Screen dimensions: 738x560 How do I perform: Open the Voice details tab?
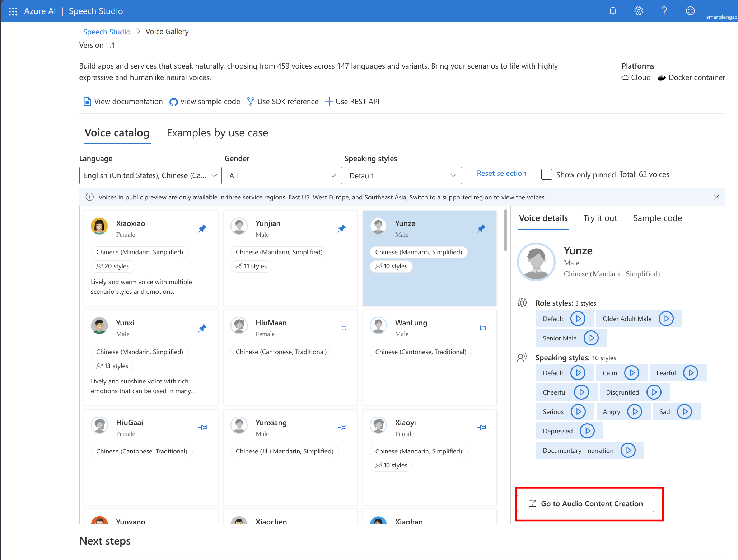[x=543, y=218]
